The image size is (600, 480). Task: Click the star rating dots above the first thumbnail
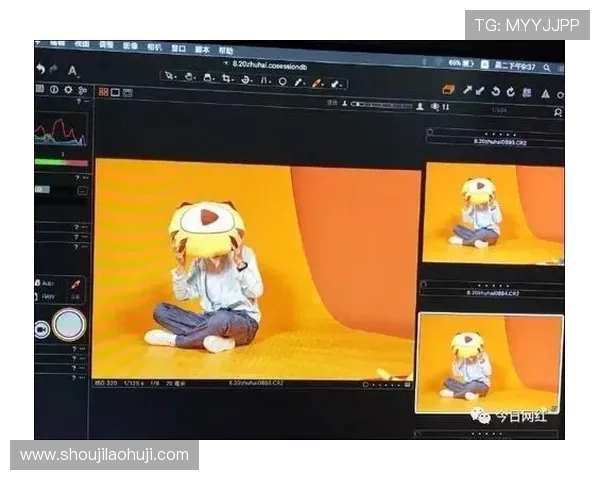point(501,134)
